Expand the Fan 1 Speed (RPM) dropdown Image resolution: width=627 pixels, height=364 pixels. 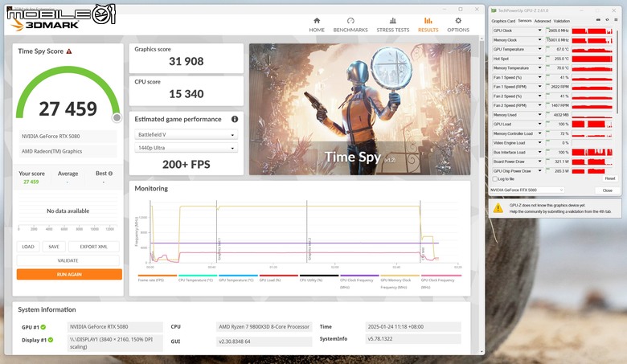pyautogui.click(x=539, y=87)
